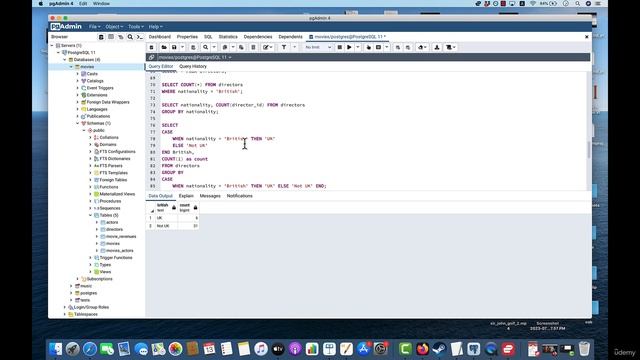Collapse the Schemas (1) tree node
Viewport: 640px width, 360px height.
click(x=78, y=123)
